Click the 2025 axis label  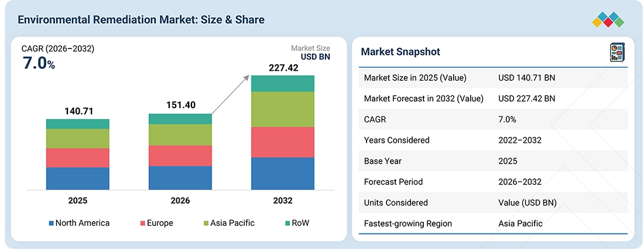(78, 201)
